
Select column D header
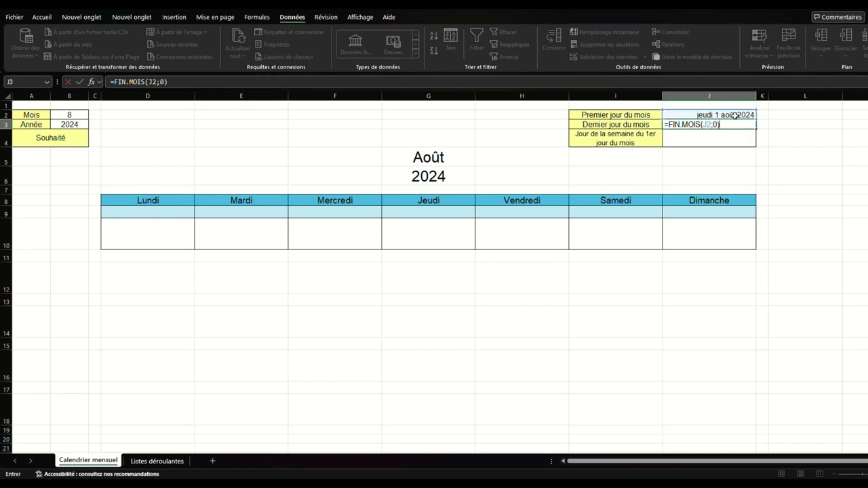147,96
